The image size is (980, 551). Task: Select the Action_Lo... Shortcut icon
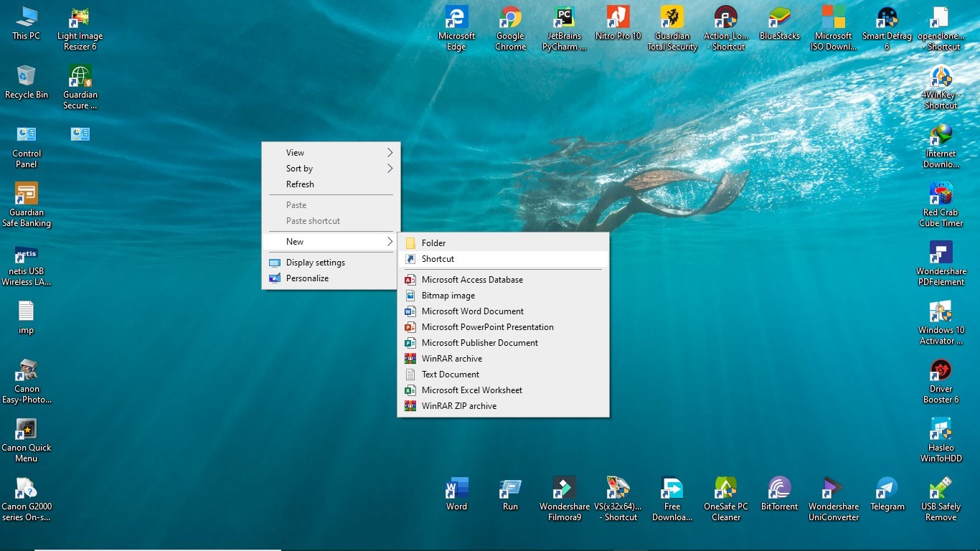[x=726, y=29]
